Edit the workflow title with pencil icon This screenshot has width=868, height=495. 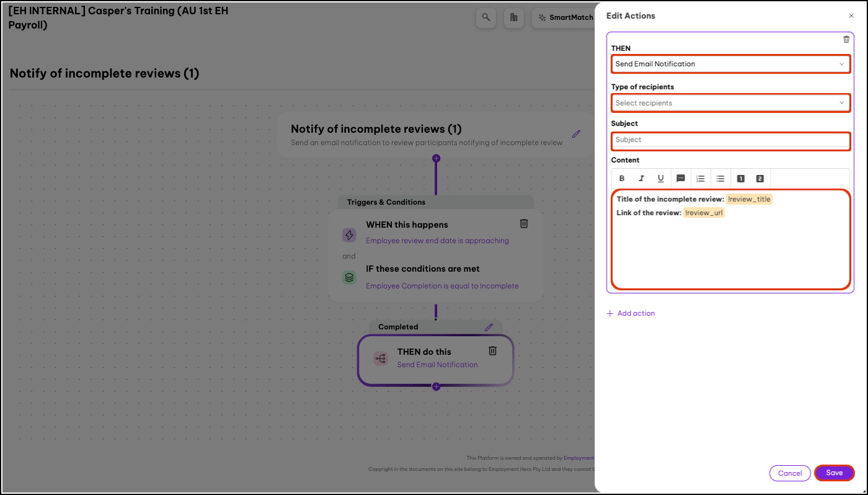point(577,133)
